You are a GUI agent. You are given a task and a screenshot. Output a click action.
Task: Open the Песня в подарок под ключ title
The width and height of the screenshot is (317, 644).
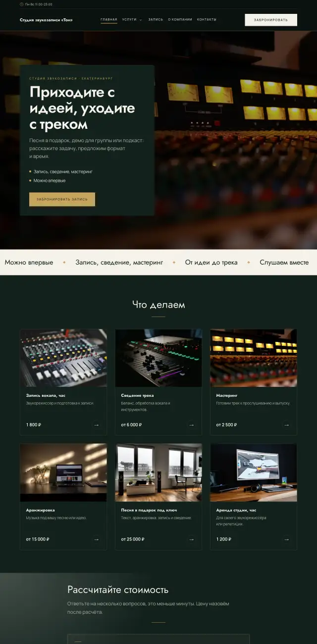[149, 510]
